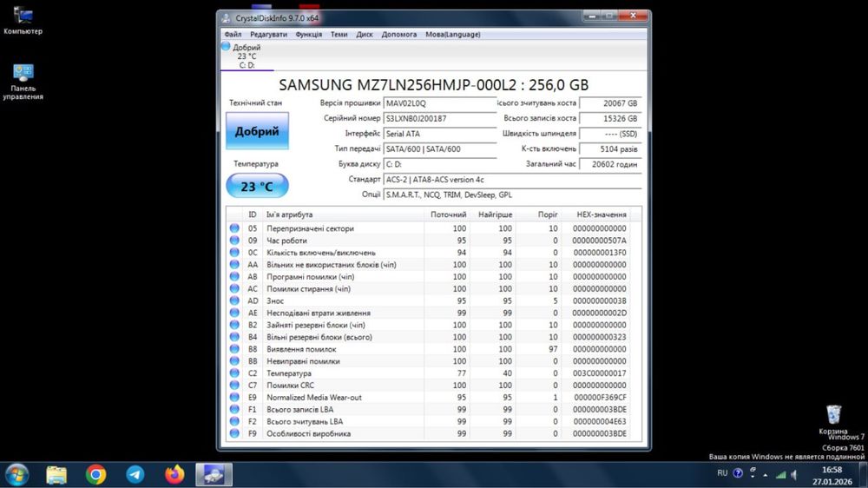The image size is (868, 488).
Task: Click the power-on count 5104 разів
Action: click(610, 149)
